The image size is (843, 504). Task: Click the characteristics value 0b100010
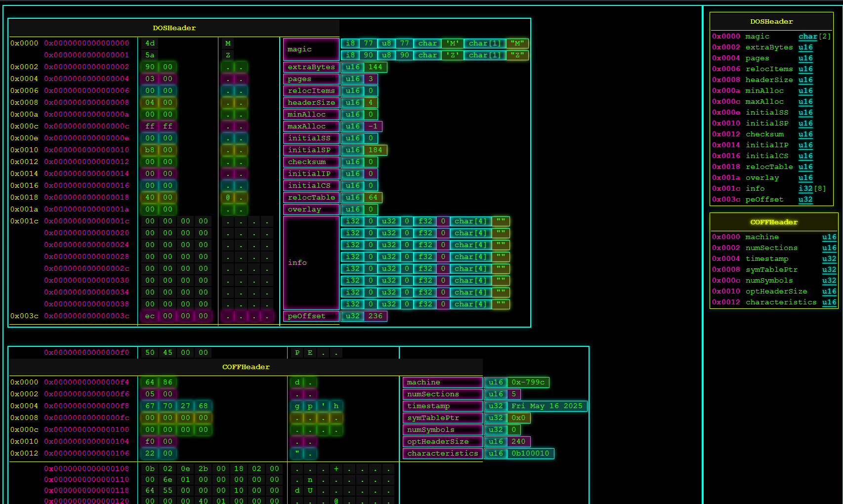(530, 454)
